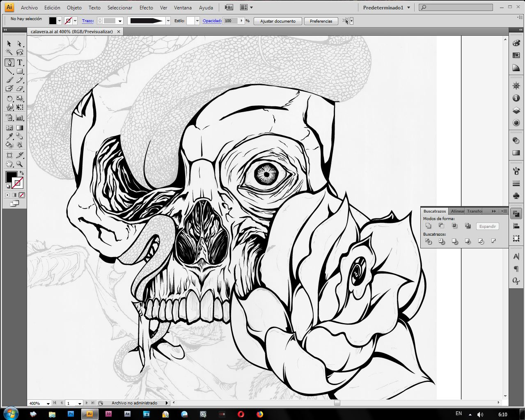Expand the Estilo graphic style dropdown
525x420 pixels.
pyautogui.click(x=197, y=21)
